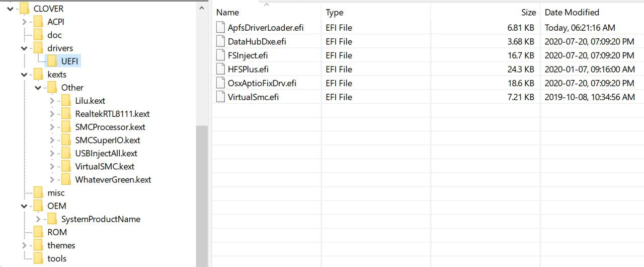Collapse the CLOVER tree node
The image size is (644, 267).
11,9
